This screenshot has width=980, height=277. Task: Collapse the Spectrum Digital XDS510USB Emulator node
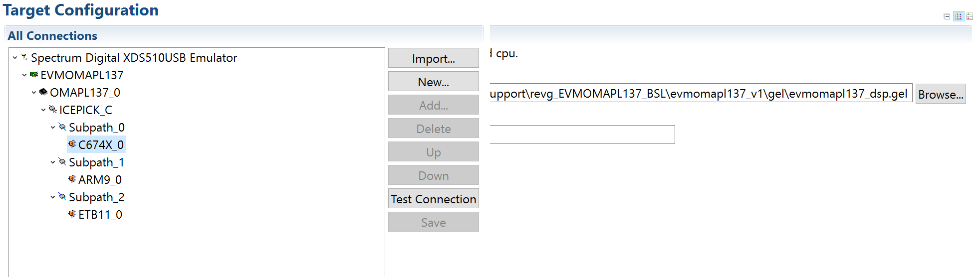(15, 57)
